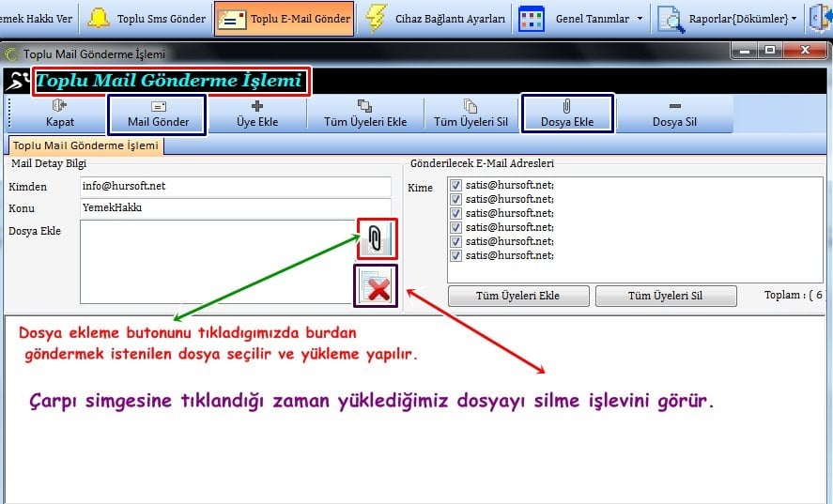This screenshot has height=504, width=833.
Task: Click the Kimden email input field
Action: [x=236, y=187]
